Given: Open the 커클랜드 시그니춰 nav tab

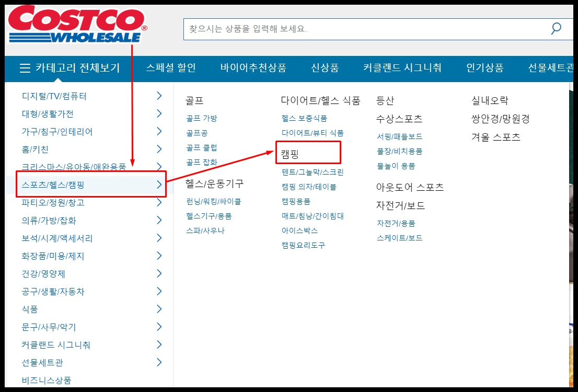Looking at the screenshot, I should tap(402, 68).
